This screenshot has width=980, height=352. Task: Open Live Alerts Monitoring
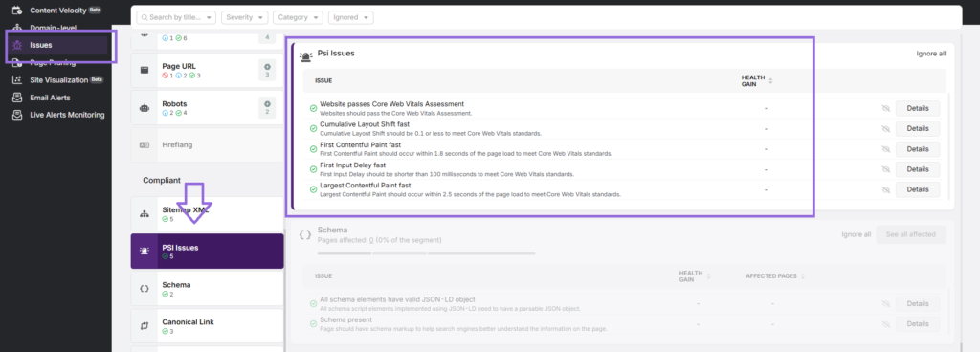(x=67, y=115)
